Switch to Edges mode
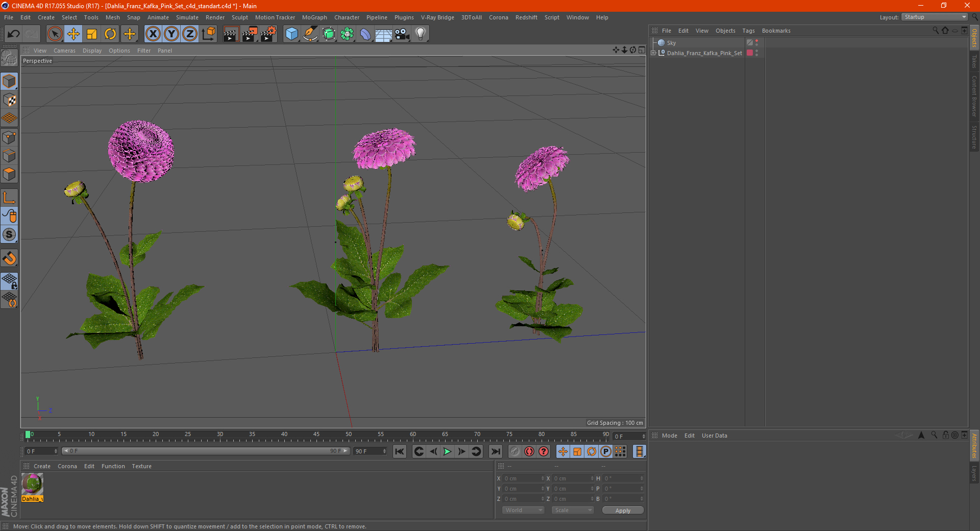Screen dimensions: 980x531 pos(10,155)
